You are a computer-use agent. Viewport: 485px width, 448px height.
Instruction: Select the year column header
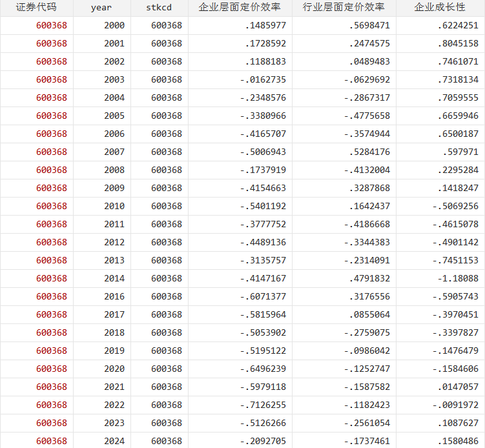click(102, 7)
